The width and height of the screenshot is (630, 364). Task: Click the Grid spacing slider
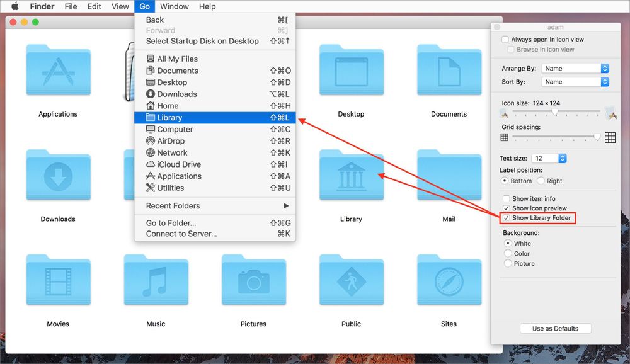pyautogui.click(x=556, y=137)
